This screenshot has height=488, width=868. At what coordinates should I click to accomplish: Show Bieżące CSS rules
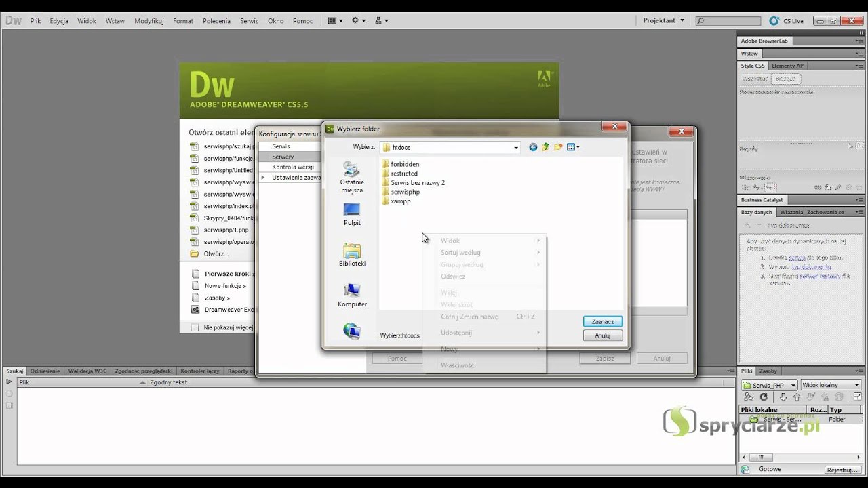pos(785,79)
